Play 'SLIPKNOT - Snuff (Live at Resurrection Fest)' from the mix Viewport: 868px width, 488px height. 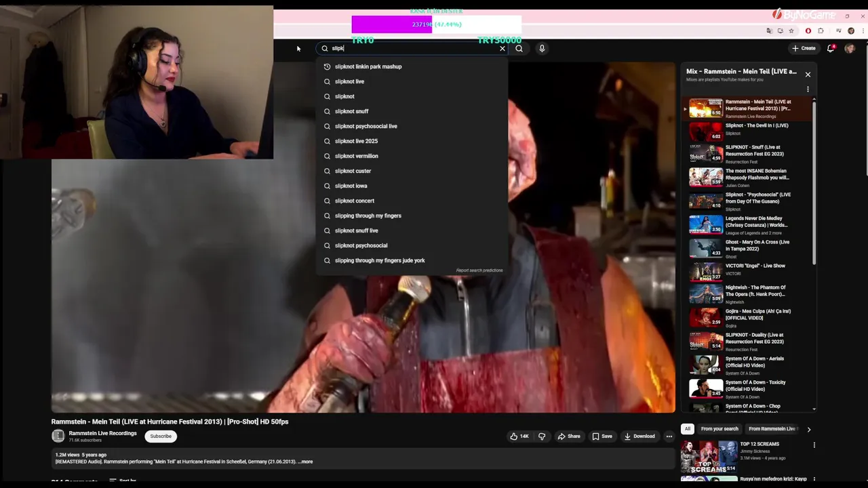coord(748,153)
